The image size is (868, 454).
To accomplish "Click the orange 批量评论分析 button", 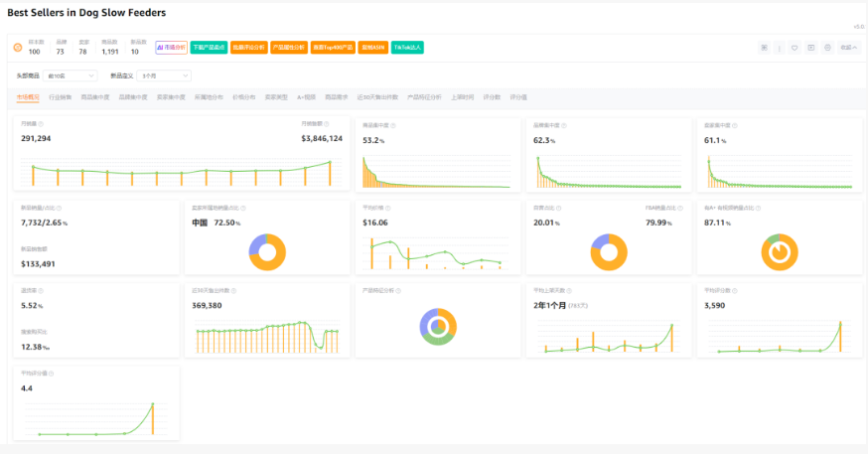I will (x=248, y=48).
